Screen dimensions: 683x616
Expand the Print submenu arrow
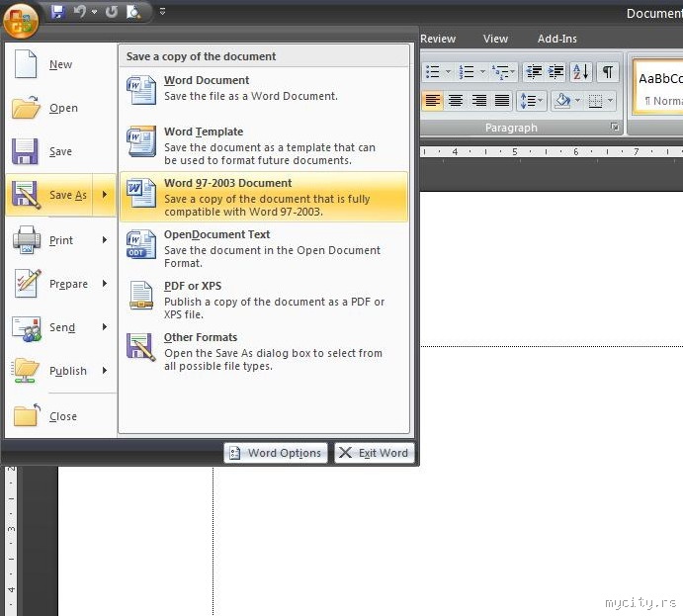(105, 240)
